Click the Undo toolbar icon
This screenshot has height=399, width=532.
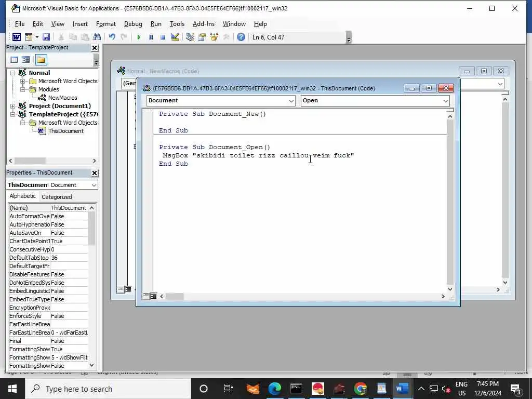112,37
